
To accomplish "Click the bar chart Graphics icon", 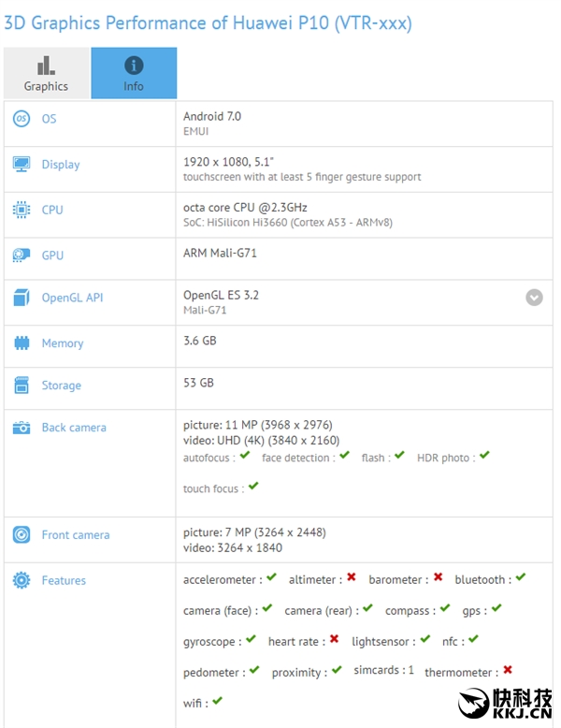I will coord(46,66).
